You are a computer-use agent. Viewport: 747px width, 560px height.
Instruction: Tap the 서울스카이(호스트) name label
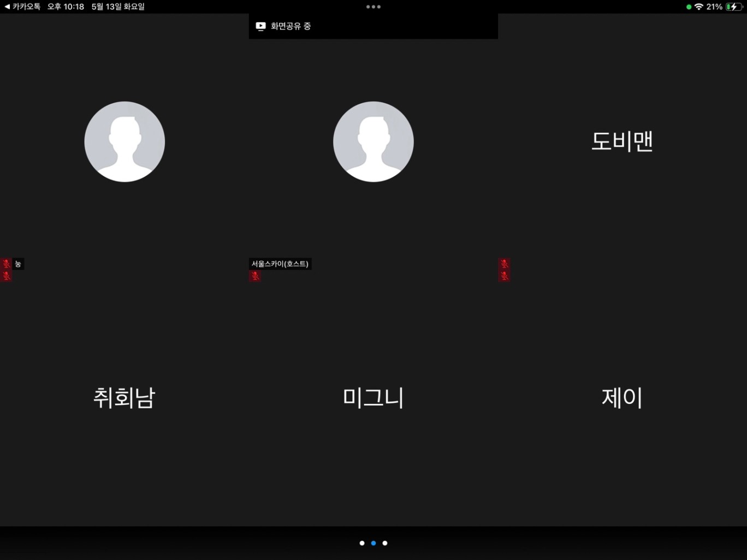pyautogui.click(x=280, y=264)
